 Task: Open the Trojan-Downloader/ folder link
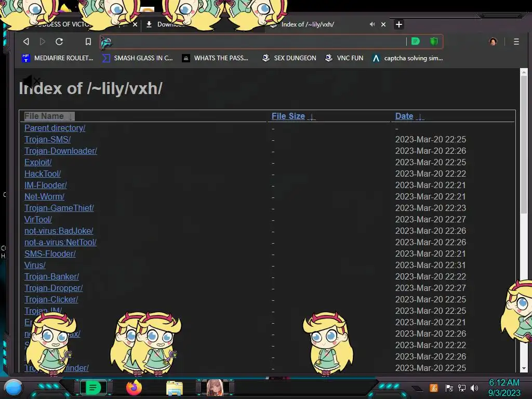coord(61,151)
